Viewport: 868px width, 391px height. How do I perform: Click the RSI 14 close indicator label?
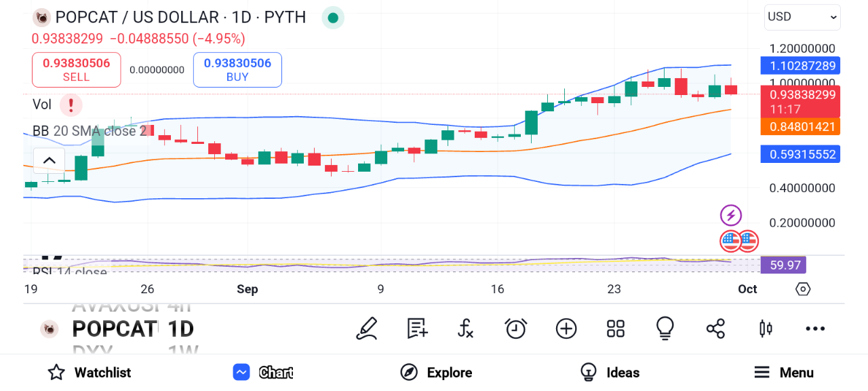pyautogui.click(x=70, y=271)
